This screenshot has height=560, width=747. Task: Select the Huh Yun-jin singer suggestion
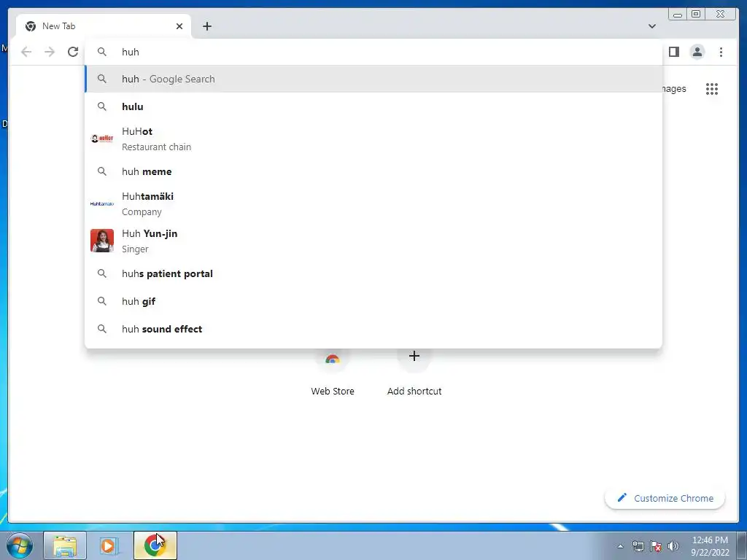click(x=373, y=241)
